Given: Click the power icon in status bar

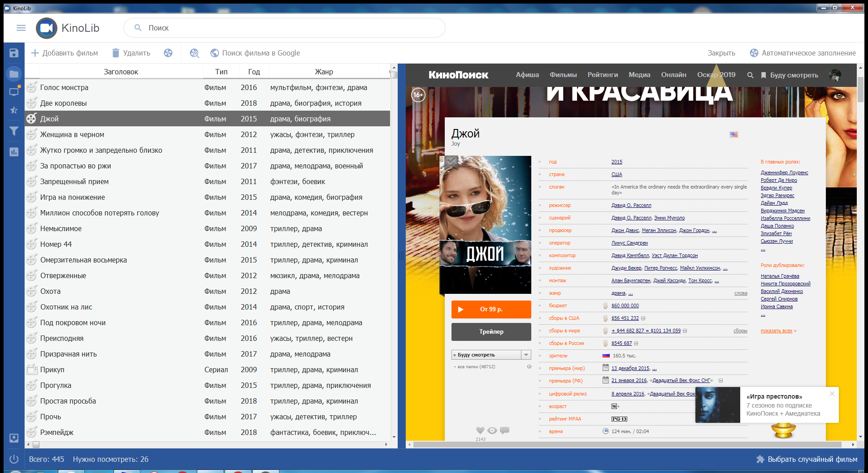Looking at the screenshot, I should click(14, 459).
